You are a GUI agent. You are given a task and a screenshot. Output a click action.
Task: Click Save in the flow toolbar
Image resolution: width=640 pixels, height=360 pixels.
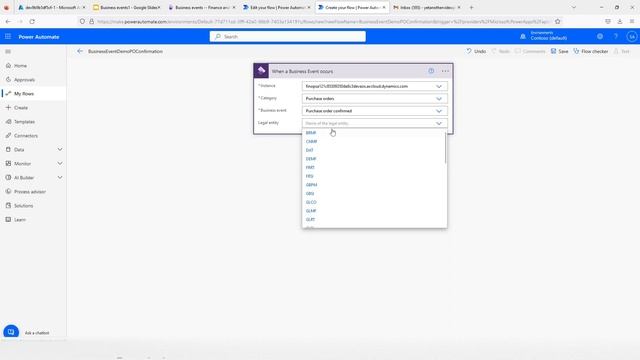coord(559,51)
